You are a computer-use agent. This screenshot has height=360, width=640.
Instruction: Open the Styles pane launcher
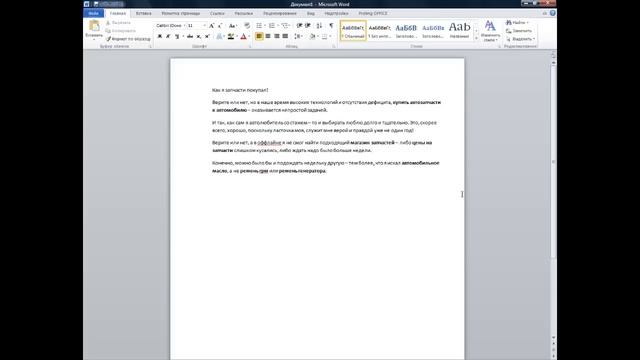click(499, 47)
